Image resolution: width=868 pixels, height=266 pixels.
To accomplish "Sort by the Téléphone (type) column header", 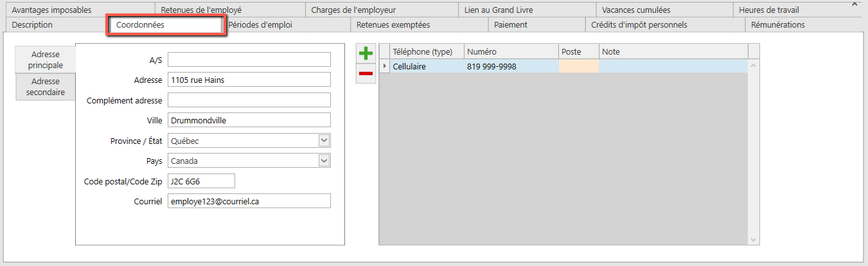I will click(427, 51).
